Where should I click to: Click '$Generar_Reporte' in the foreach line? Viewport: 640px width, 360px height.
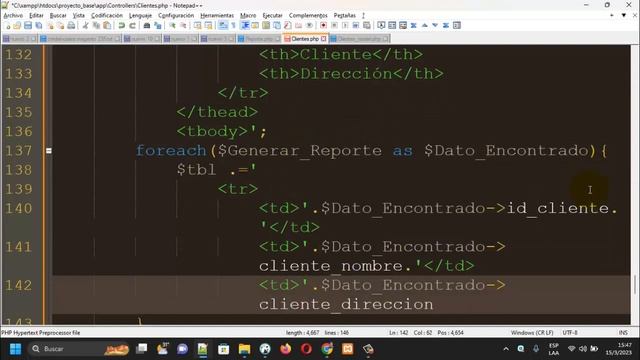coord(300,151)
